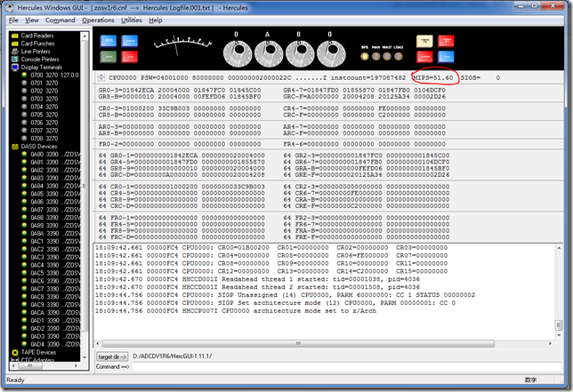Click status light of DASD 0A80
This screenshot has height=392, width=573.
coord(25,154)
